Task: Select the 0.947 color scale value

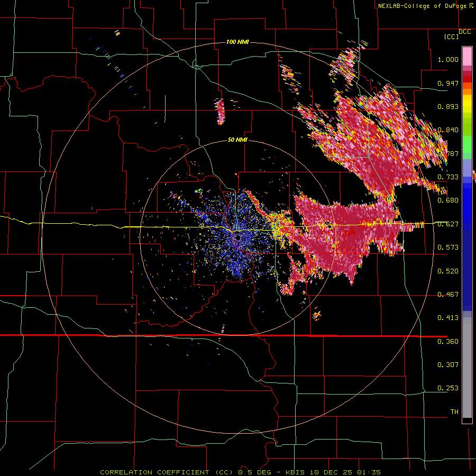Action: tap(448, 83)
